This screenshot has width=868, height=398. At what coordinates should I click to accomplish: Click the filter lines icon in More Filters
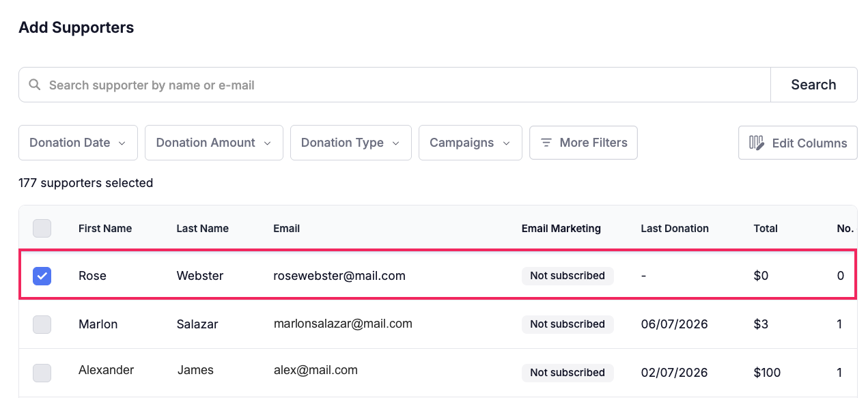point(546,143)
